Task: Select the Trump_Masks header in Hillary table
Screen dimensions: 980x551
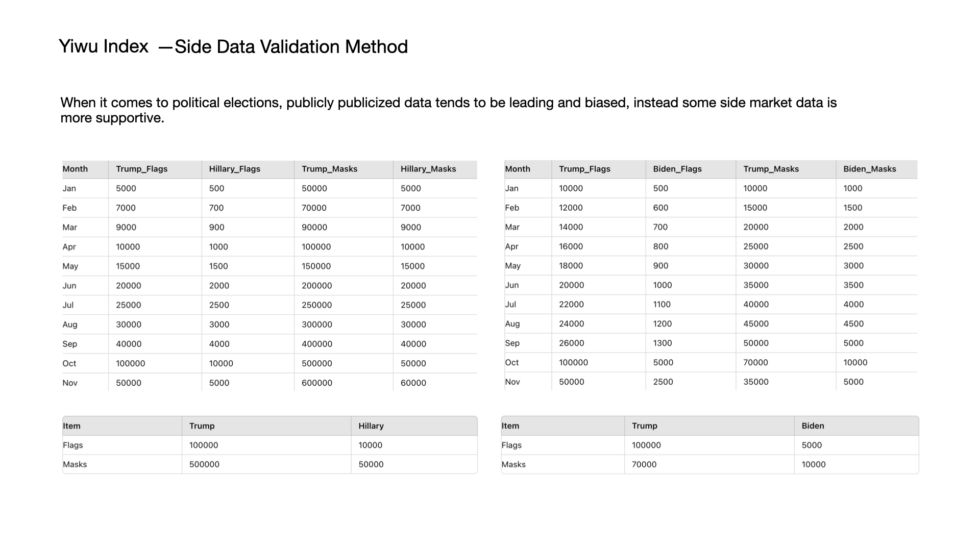Action: pos(330,169)
